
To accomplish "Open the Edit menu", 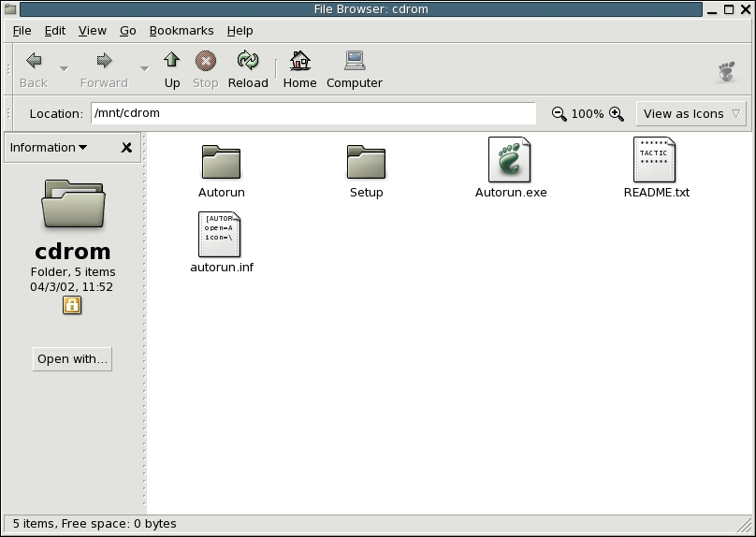I will (x=55, y=31).
